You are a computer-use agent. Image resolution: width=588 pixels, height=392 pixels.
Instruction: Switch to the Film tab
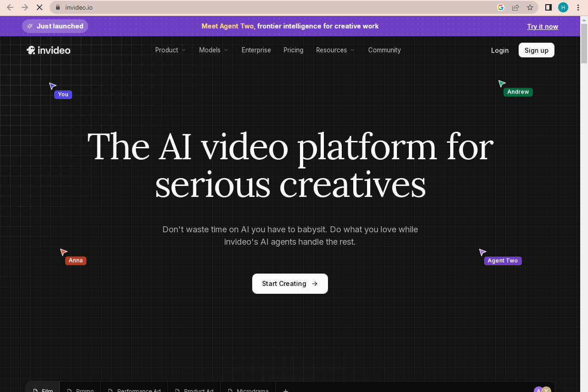43,387
